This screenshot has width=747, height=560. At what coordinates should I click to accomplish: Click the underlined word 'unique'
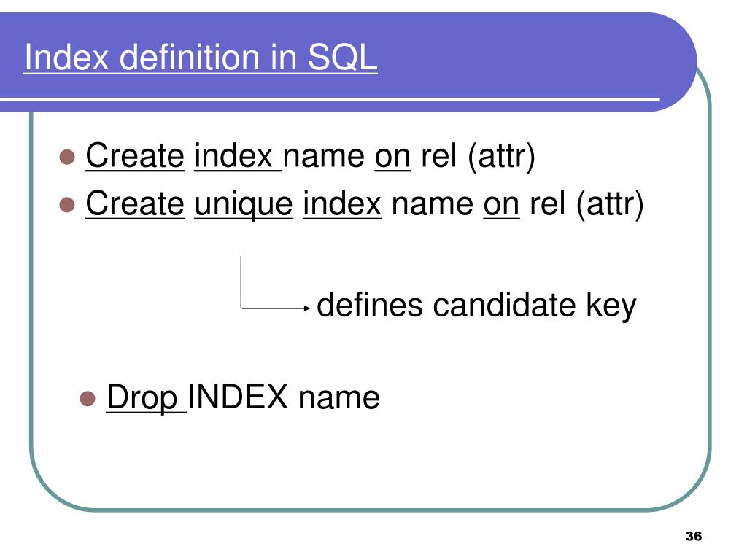(244, 205)
